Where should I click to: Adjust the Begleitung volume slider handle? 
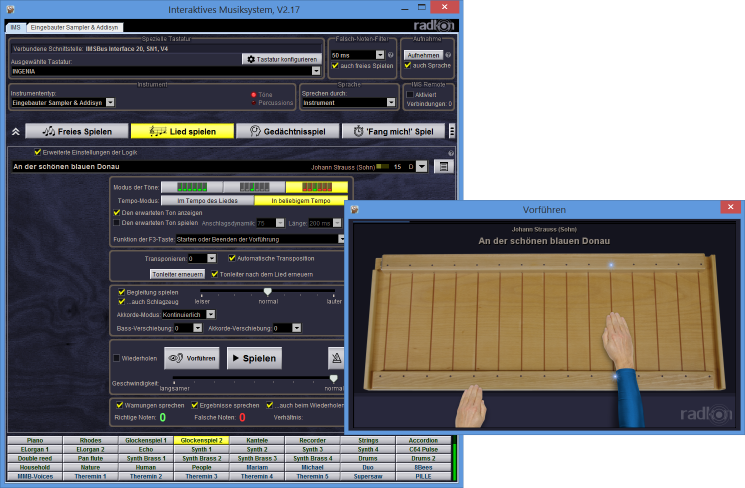267,291
